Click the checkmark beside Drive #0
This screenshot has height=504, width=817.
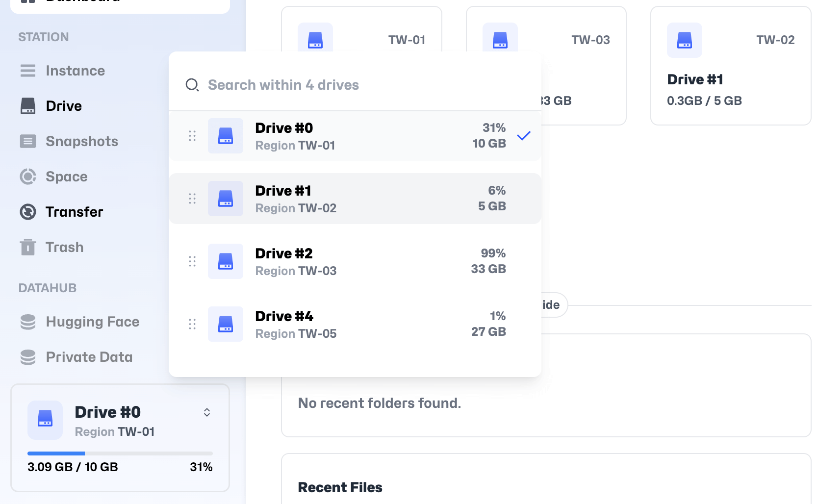pyautogui.click(x=524, y=136)
